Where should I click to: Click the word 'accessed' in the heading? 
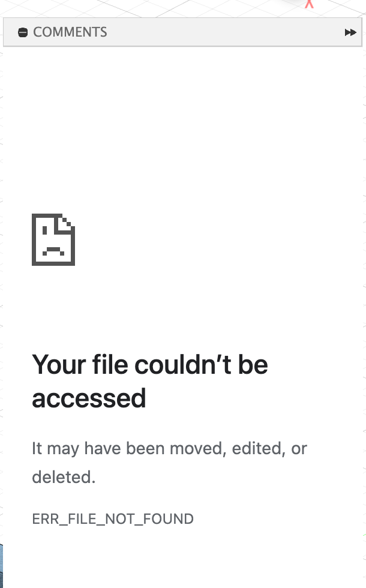pyautogui.click(x=89, y=398)
